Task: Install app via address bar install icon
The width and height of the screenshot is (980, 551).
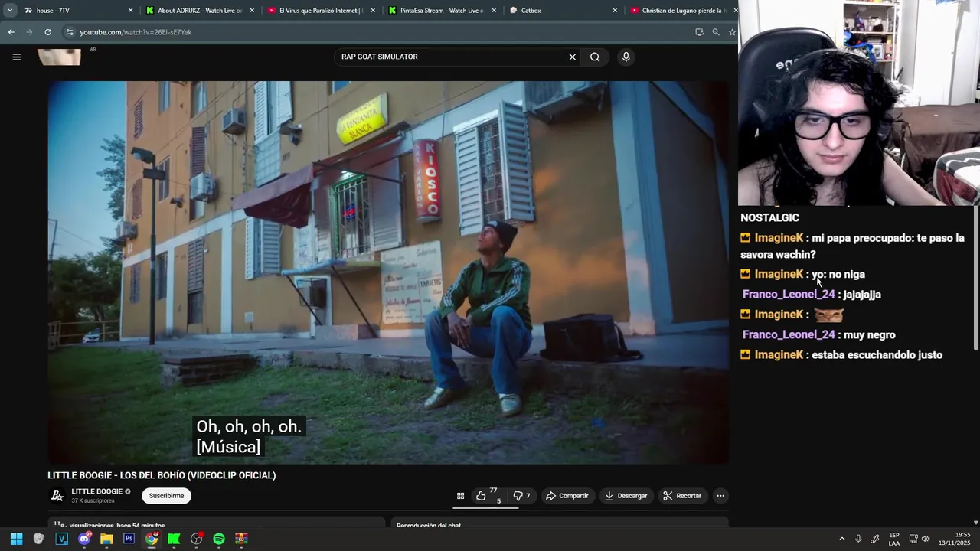Action: (699, 32)
